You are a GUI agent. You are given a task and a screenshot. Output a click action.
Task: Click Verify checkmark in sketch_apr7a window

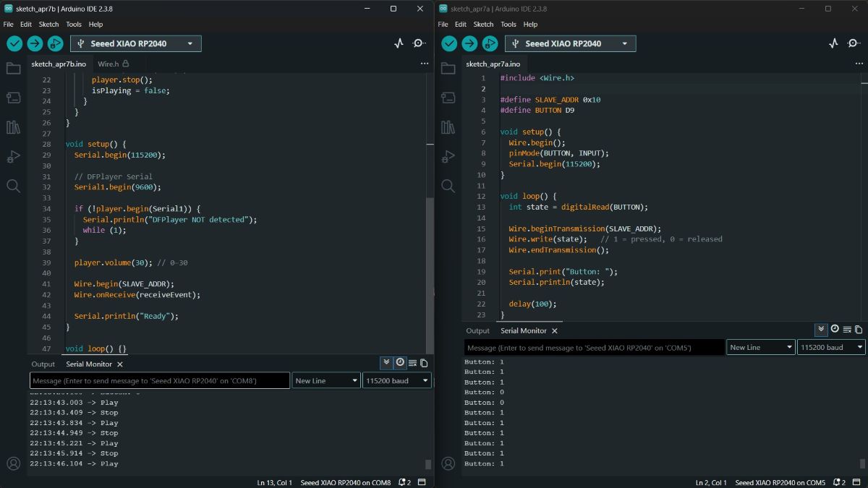[449, 43]
